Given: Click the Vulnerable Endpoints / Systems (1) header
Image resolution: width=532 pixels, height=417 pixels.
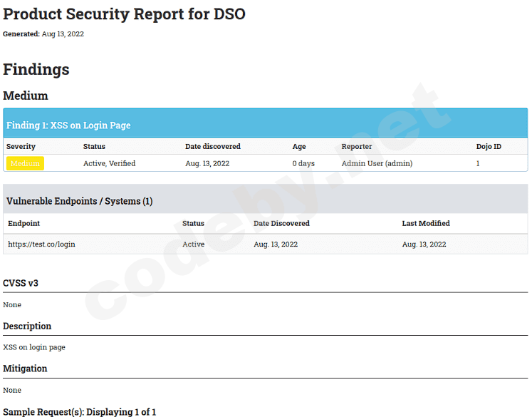Looking at the screenshot, I should point(78,201).
